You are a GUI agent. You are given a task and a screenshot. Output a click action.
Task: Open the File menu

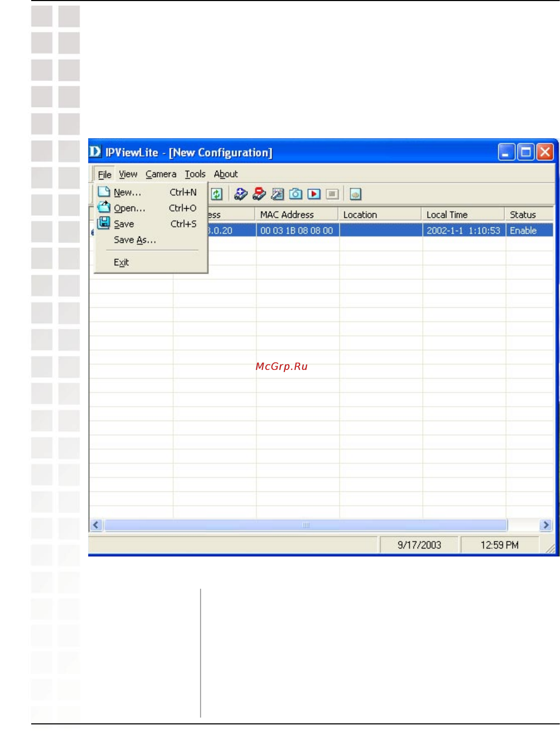click(x=105, y=174)
